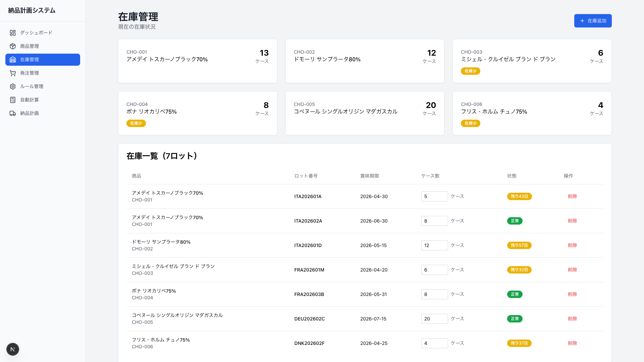Go to 納品計画 page in sidebar
644x362 pixels.
click(30, 113)
